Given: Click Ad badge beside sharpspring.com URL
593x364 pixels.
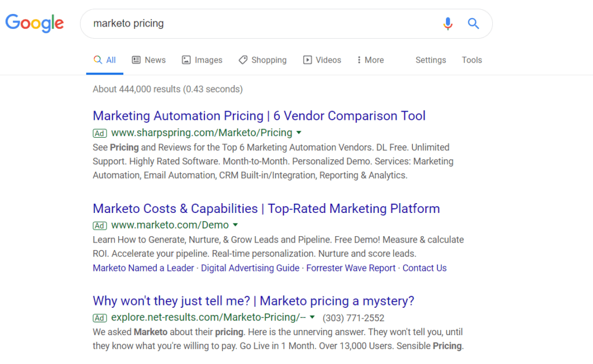Looking at the screenshot, I should (x=100, y=133).
